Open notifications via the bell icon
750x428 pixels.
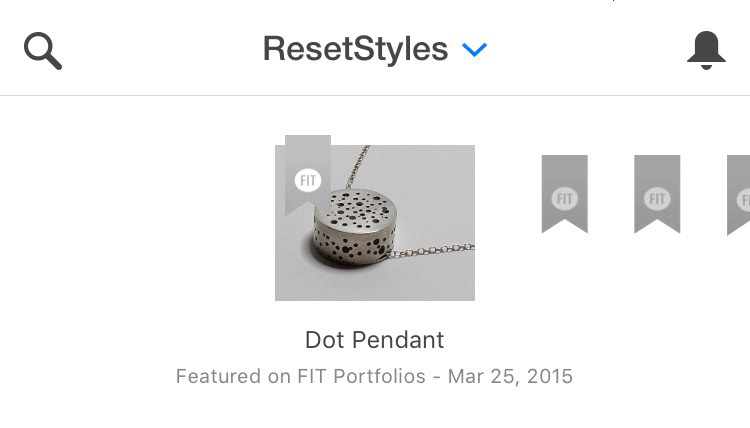coord(706,50)
